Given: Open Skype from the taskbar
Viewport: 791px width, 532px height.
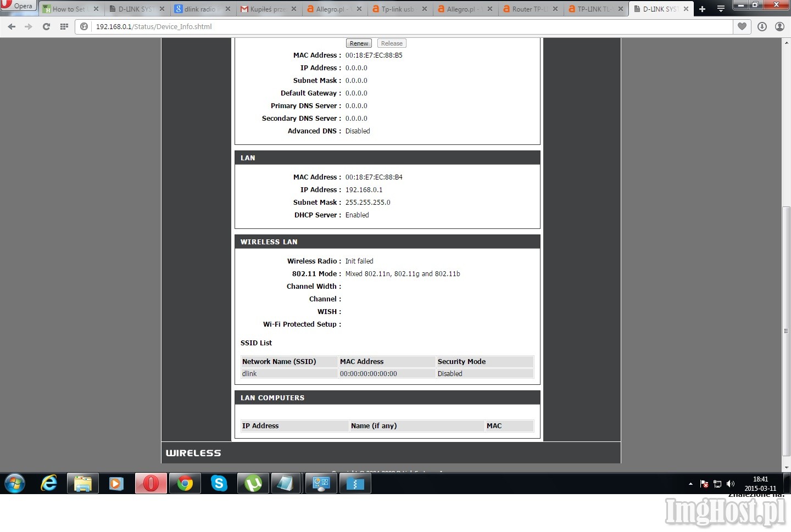Looking at the screenshot, I should pos(219,484).
